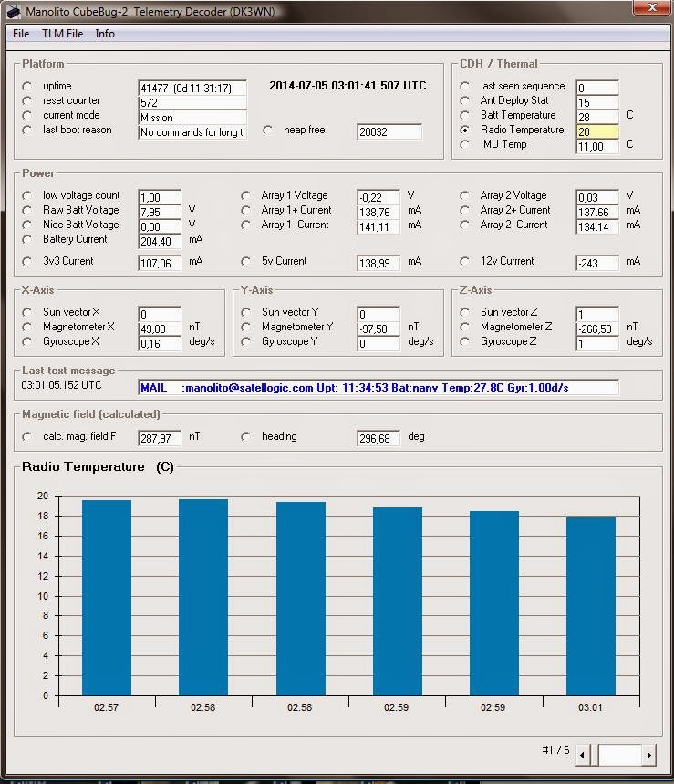674x784 pixels.
Task: Select Array 2 Voltage radio button
Action: tap(464, 195)
